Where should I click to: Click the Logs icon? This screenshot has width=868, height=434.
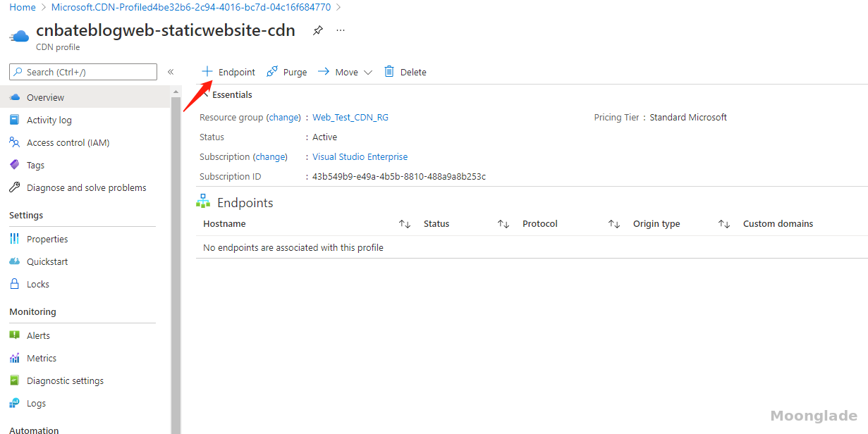pyautogui.click(x=15, y=403)
